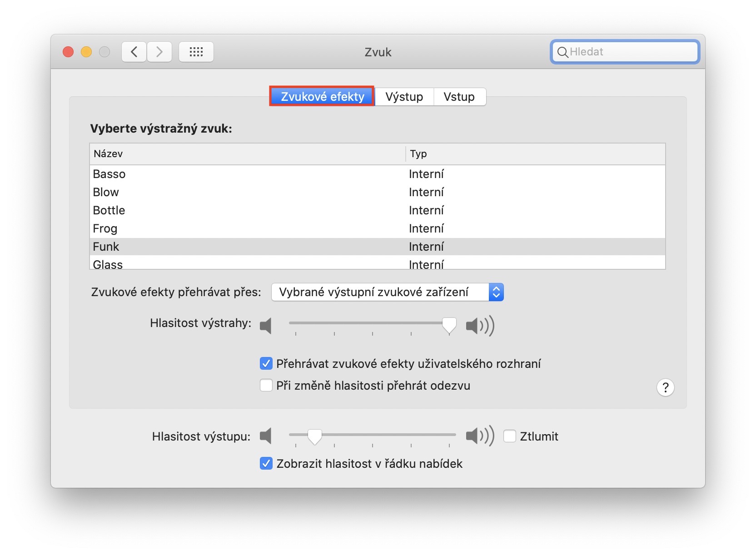Uncheck 'Zobrazit hlasitost v řádku nabídek'

(x=266, y=463)
